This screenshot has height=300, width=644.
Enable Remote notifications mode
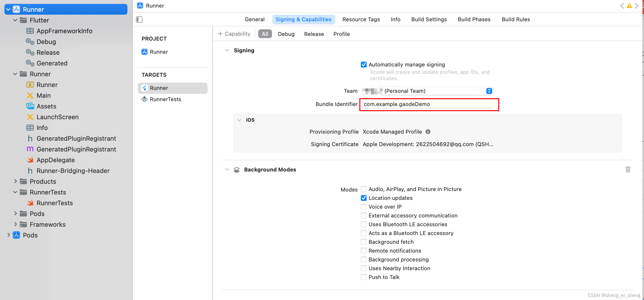pos(364,251)
